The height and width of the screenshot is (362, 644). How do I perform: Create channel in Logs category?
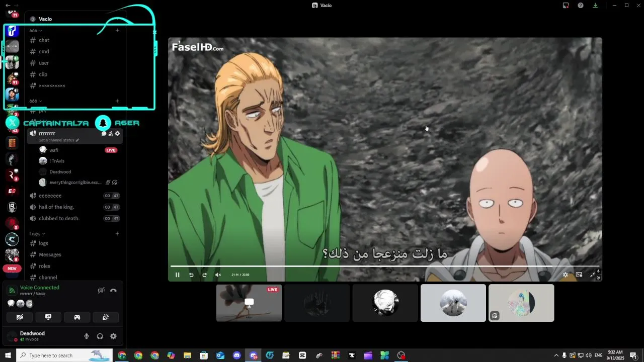(x=117, y=234)
